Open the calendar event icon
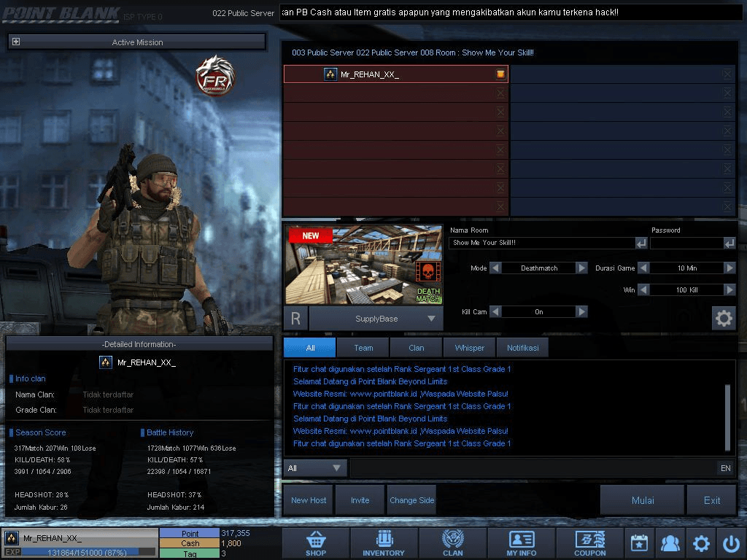 (639, 543)
